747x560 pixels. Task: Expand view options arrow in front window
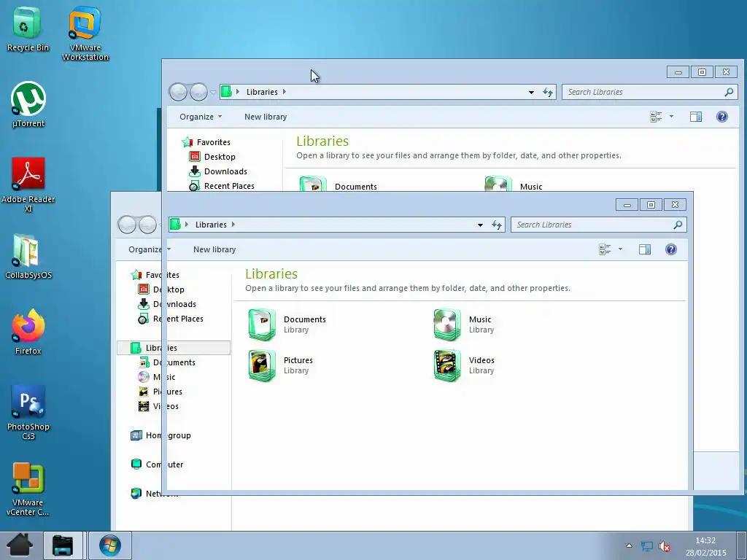(x=620, y=249)
